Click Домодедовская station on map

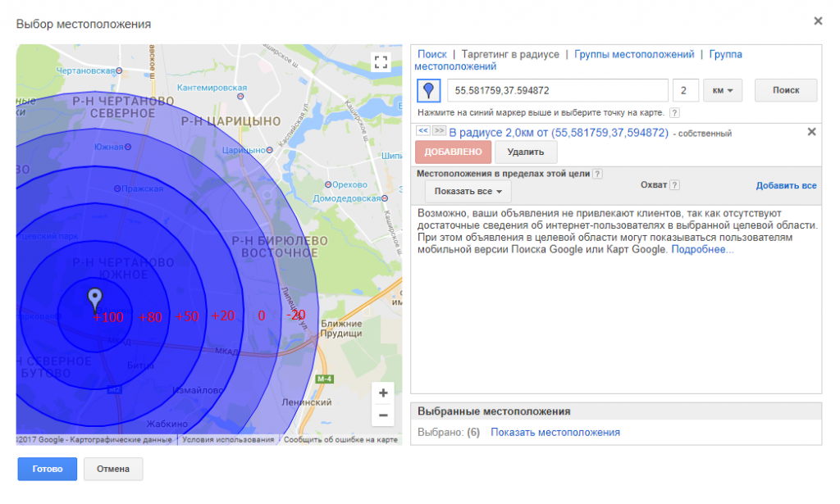point(350,198)
